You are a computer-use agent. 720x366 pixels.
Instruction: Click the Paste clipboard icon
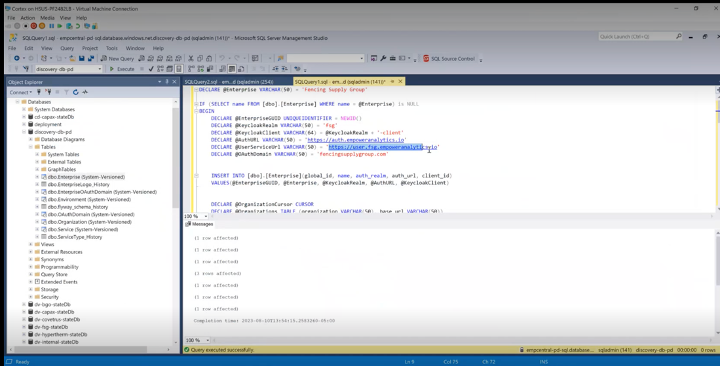click(x=209, y=59)
